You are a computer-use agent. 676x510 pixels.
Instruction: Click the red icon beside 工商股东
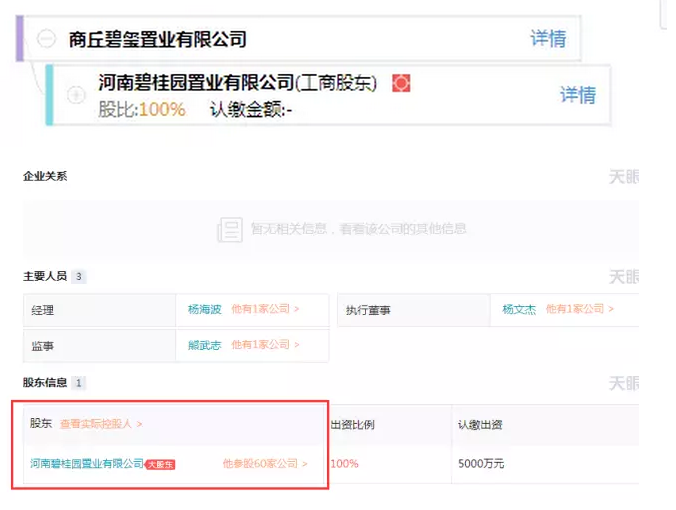(x=401, y=83)
